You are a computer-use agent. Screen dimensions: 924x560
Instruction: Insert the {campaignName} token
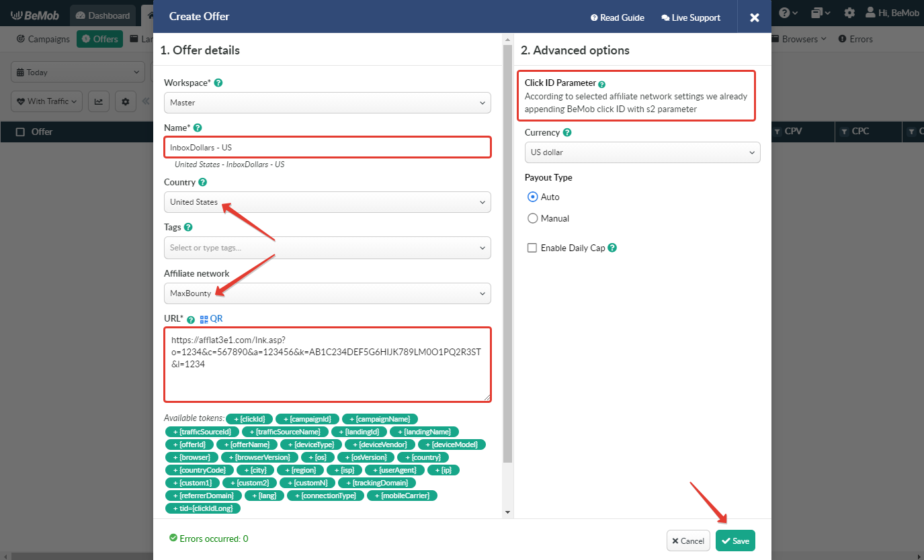(380, 419)
